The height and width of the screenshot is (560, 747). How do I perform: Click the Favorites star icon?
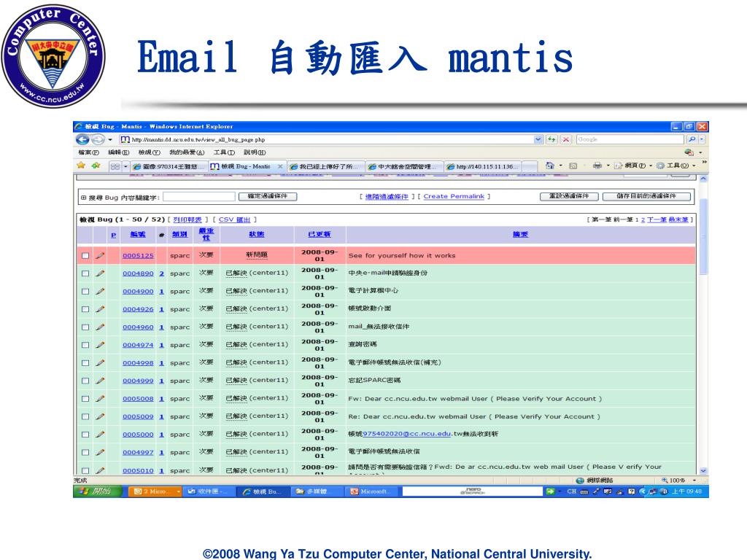click(x=81, y=166)
